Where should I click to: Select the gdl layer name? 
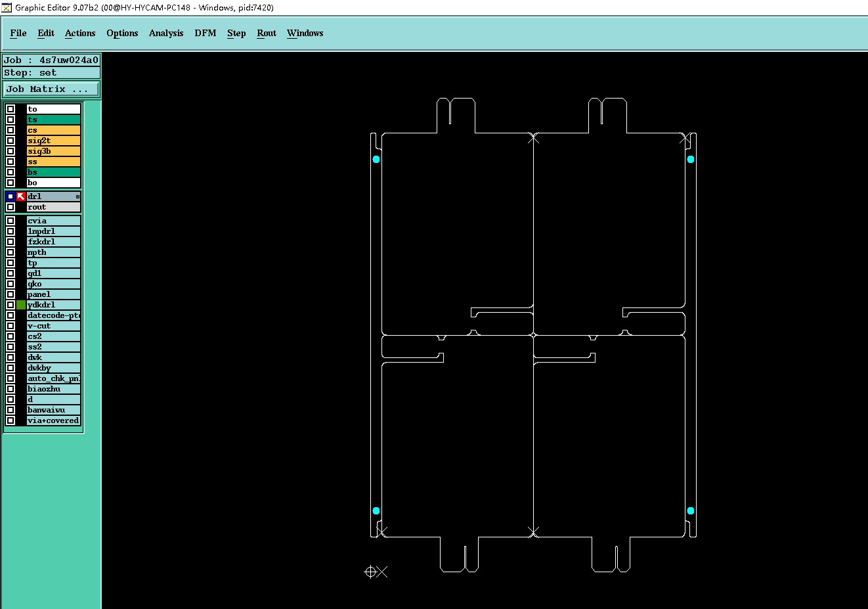click(x=54, y=273)
